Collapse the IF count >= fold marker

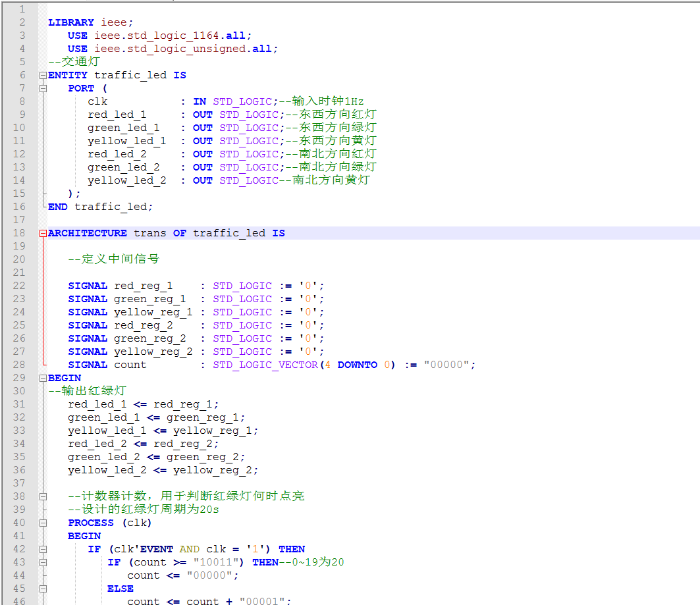click(43, 562)
